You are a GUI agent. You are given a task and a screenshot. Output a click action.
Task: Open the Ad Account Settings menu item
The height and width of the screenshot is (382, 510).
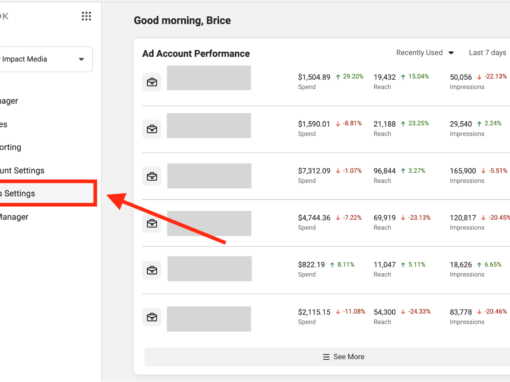[22, 170]
